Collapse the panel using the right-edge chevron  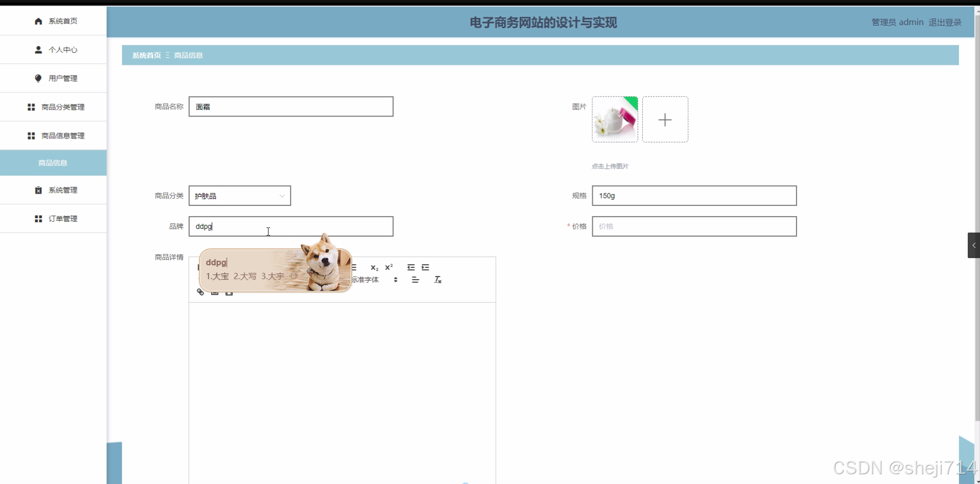(974, 245)
